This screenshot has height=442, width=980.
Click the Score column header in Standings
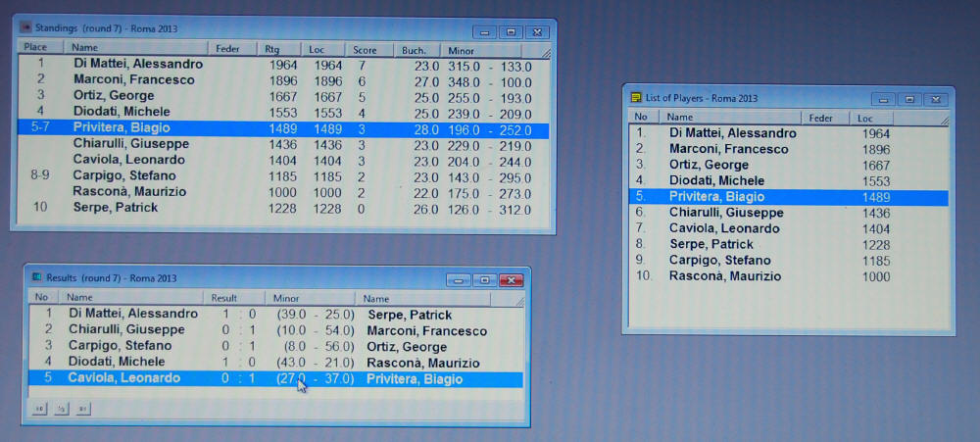(x=369, y=50)
